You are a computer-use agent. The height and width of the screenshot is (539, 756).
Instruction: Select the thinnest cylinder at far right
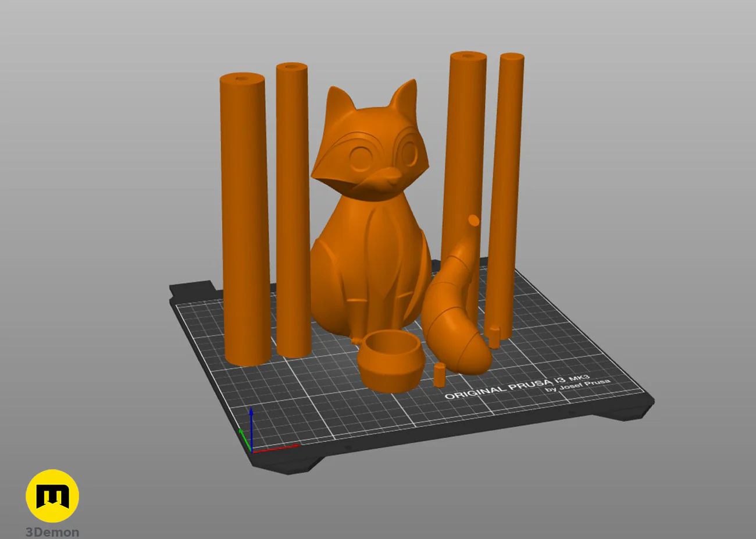(505, 195)
